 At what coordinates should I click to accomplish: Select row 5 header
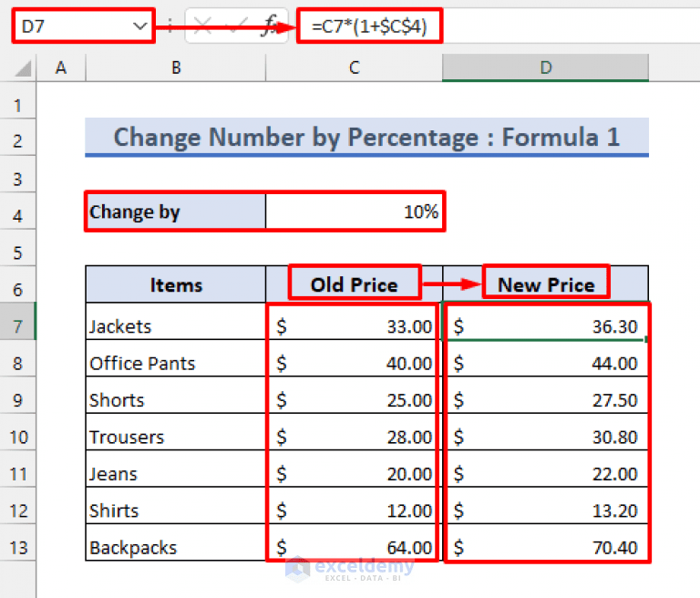tap(18, 248)
